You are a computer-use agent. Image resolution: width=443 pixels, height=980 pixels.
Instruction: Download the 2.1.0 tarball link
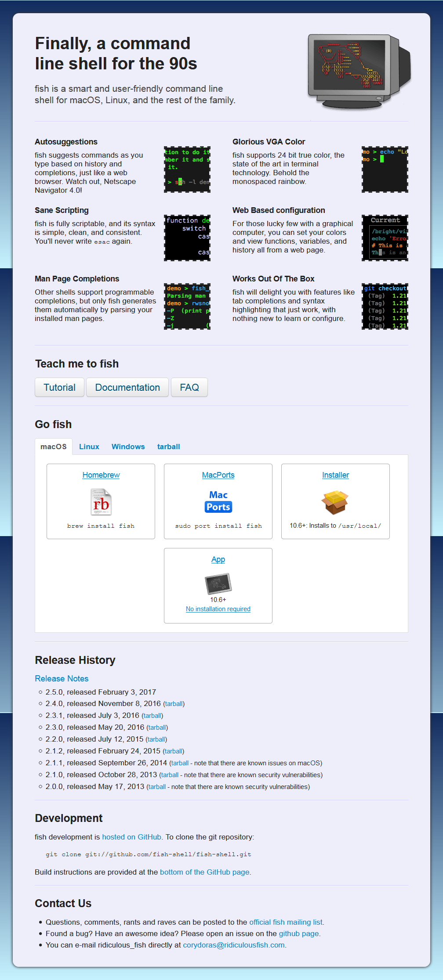point(170,775)
